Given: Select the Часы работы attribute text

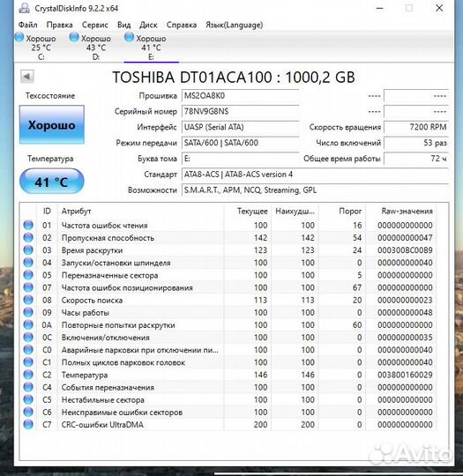Looking at the screenshot, I should tap(85, 312).
